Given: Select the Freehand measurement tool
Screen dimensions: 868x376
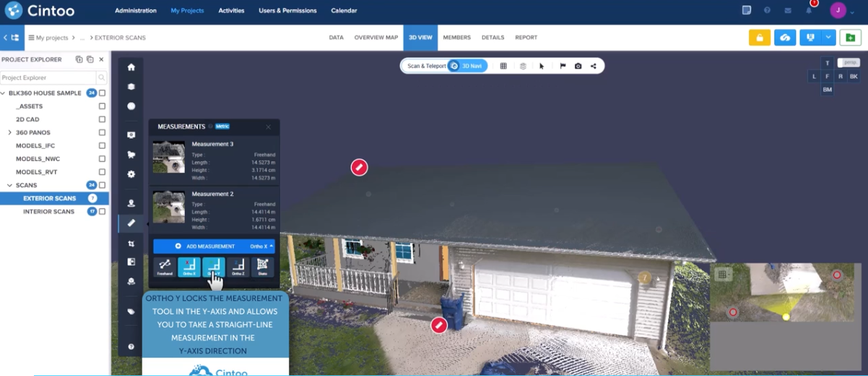Looking at the screenshot, I should tap(165, 266).
